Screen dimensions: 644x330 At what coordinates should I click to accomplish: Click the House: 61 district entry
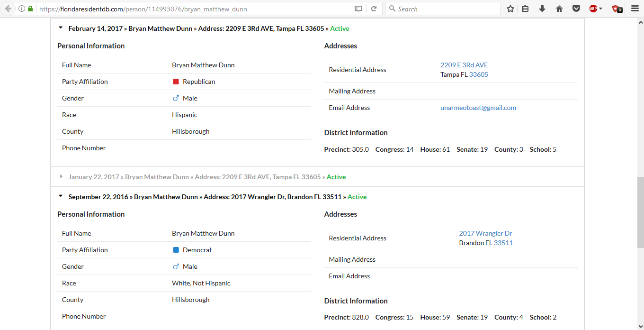(435, 149)
